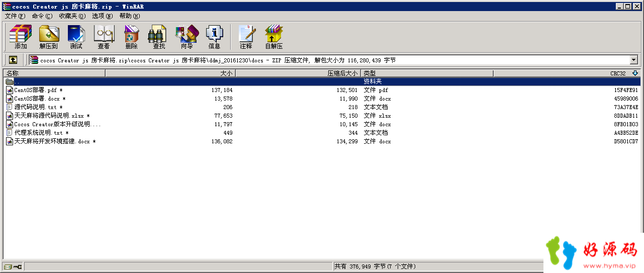Screen dimensions: 644x273
Task: Sort by the Size (大小) column header
Action: point(170,73)
